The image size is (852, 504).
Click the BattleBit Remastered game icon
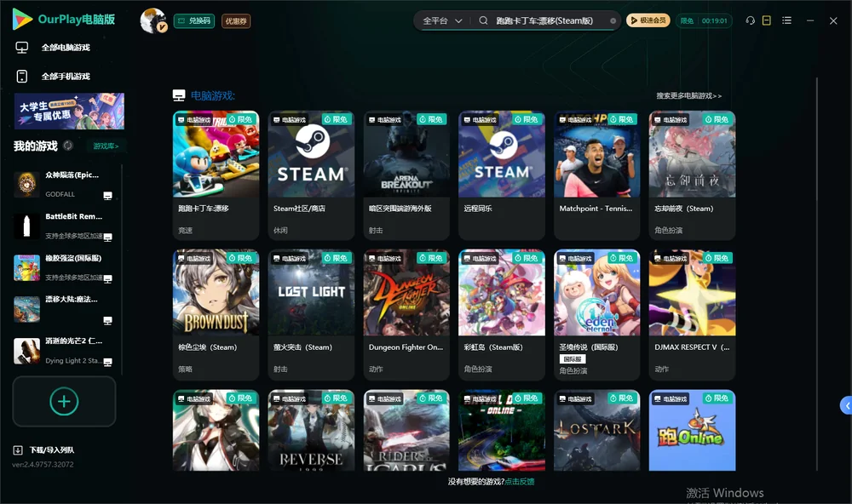click(x=26, y=226)
